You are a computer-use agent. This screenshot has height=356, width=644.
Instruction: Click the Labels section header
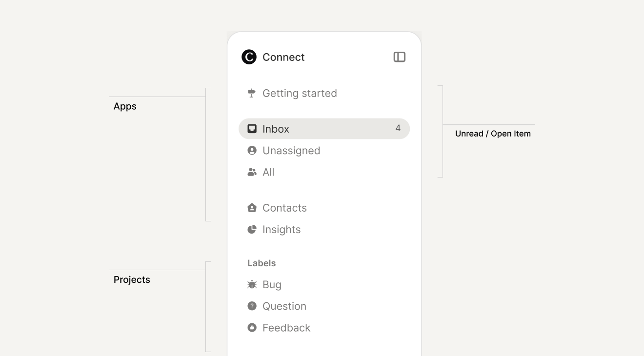[x=262, y=263]
